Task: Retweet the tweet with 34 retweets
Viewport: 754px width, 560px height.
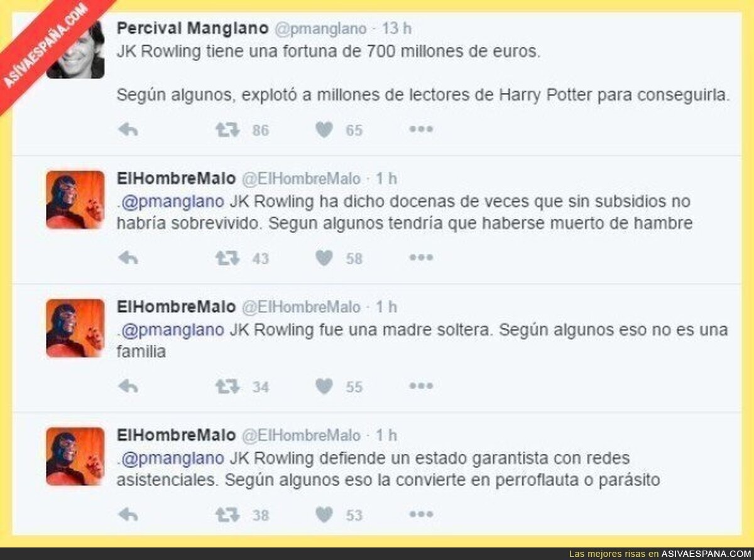Action: [227, 387]
